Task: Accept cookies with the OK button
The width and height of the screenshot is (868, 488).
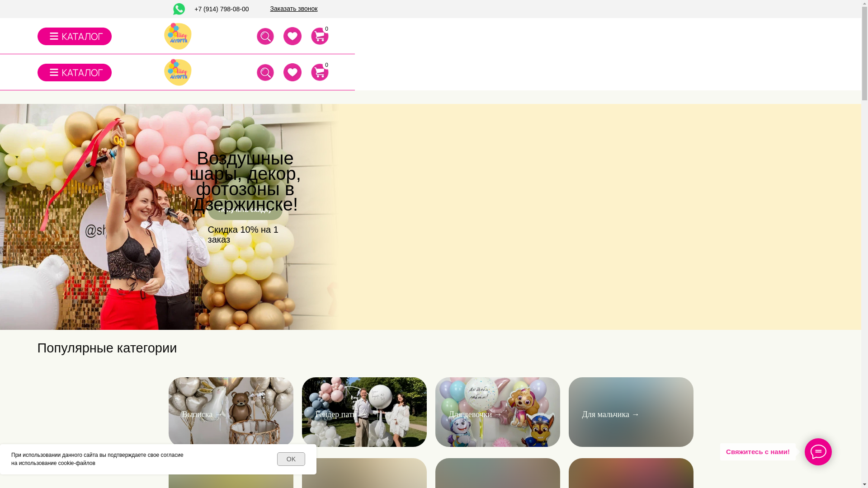Action: click(291, 459)
